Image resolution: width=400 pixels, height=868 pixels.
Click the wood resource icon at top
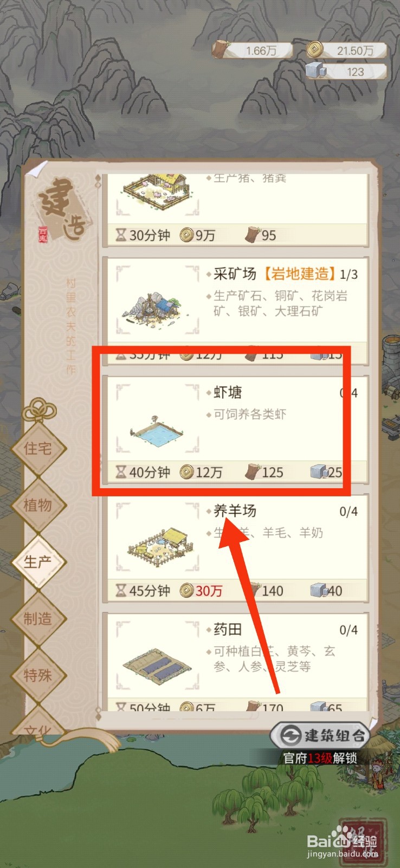220,49
